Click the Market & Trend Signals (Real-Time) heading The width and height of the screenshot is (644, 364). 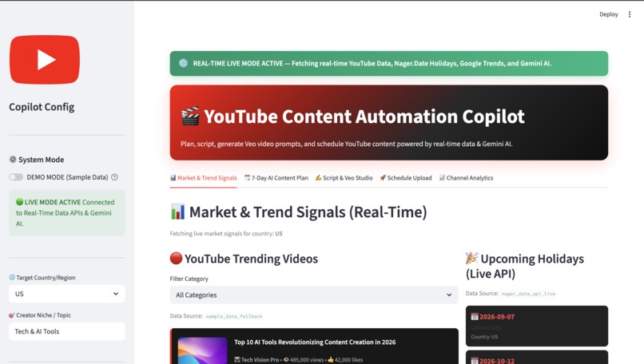click(x=308, y=212)
